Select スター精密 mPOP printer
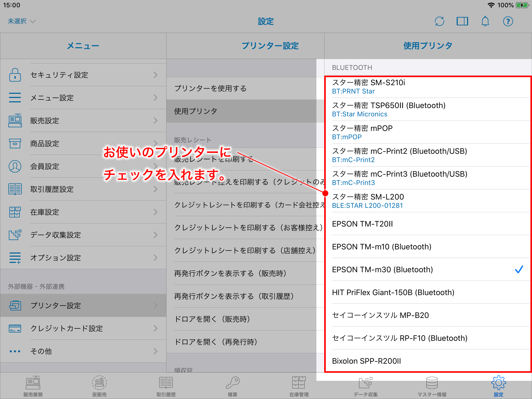Screen dimensions: 532x399 point(428,132)
